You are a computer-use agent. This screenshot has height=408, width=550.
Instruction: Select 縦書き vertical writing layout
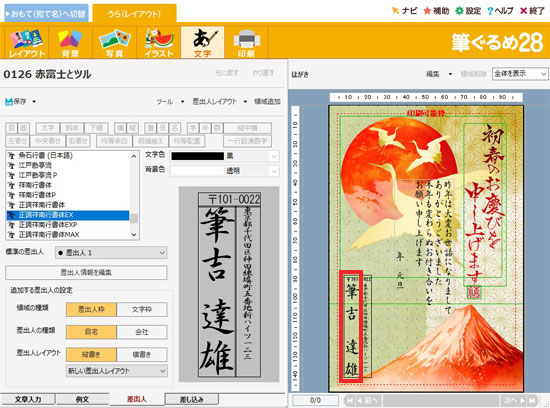(x=91, y=354)
